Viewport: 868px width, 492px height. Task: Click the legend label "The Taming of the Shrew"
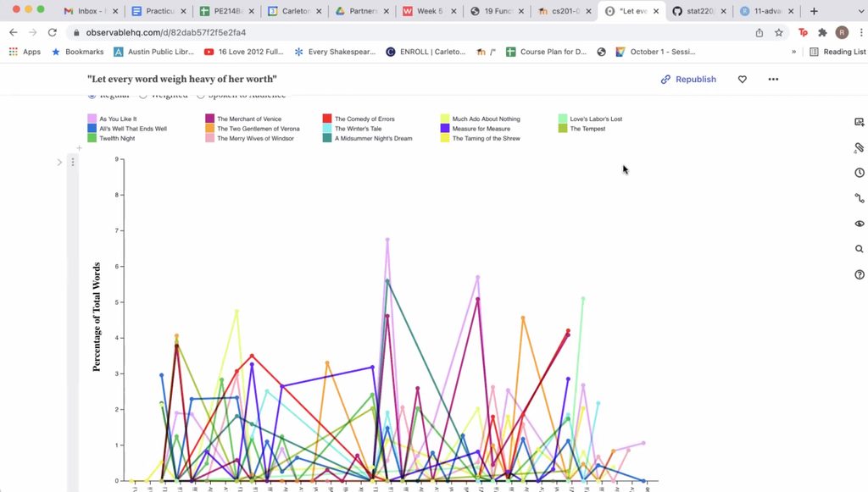tap(487, 139)
